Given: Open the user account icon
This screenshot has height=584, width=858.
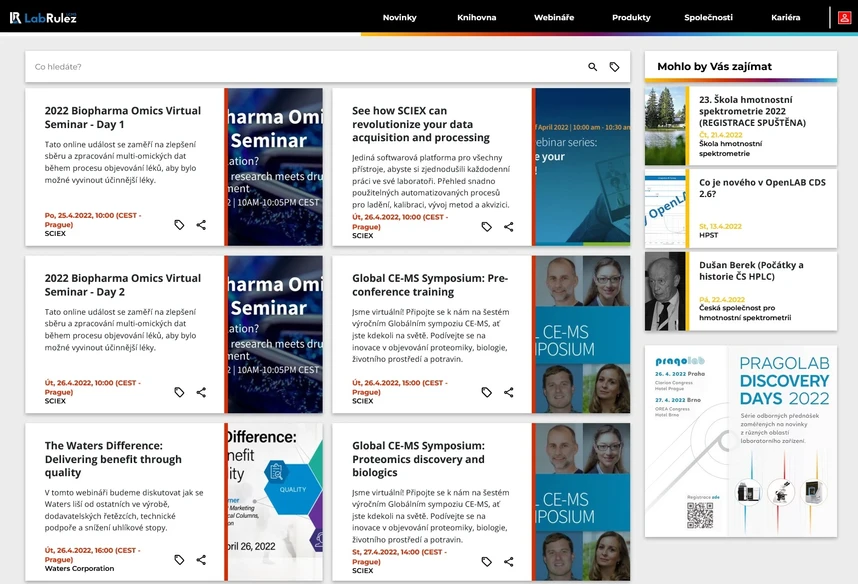Looking at the screenshot, I should 844,18.
